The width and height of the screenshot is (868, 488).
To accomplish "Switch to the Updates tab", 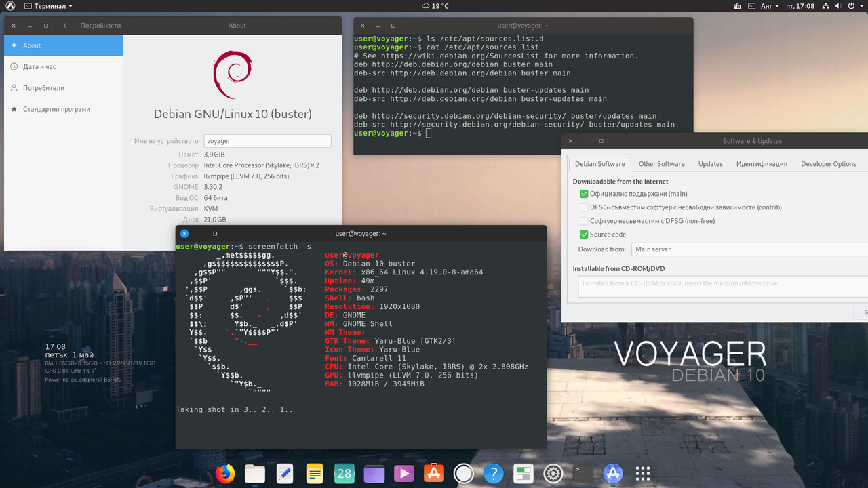I will [x=711, y=164].
